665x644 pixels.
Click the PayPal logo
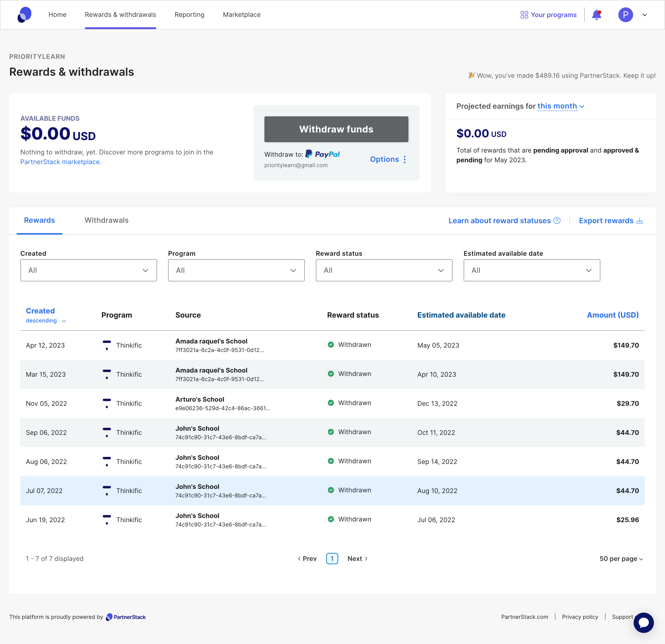click(x=322, y=154)
